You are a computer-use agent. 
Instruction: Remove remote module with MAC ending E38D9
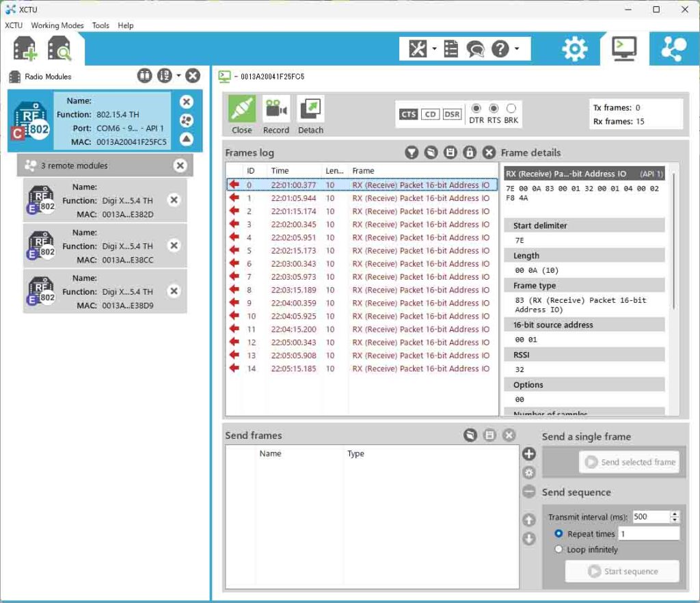tap(174, 291)
